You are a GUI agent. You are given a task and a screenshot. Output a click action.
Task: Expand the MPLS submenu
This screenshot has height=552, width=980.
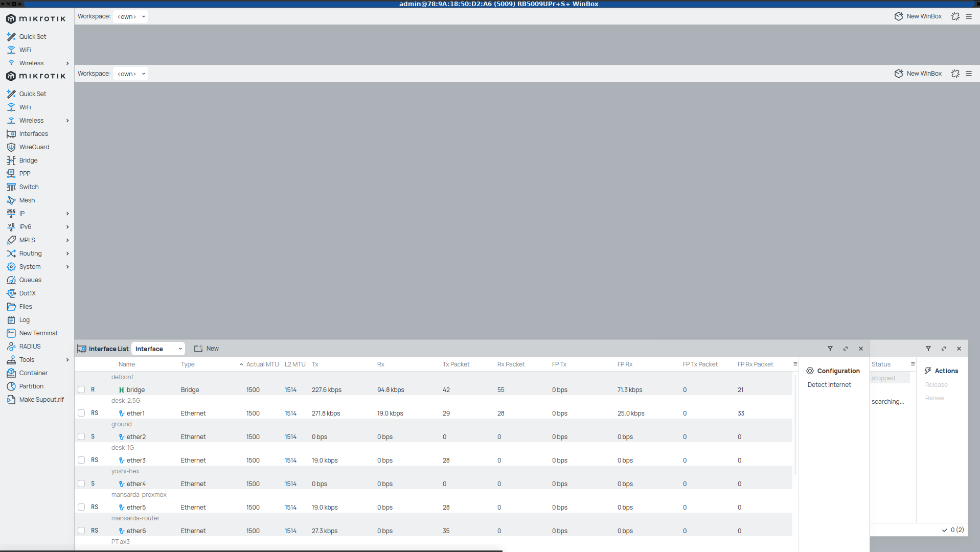tap(67, 240)
